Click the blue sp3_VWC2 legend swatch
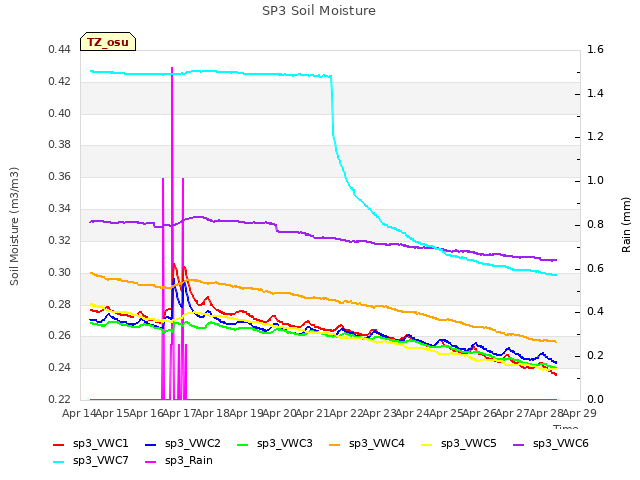 pos(151,445)
